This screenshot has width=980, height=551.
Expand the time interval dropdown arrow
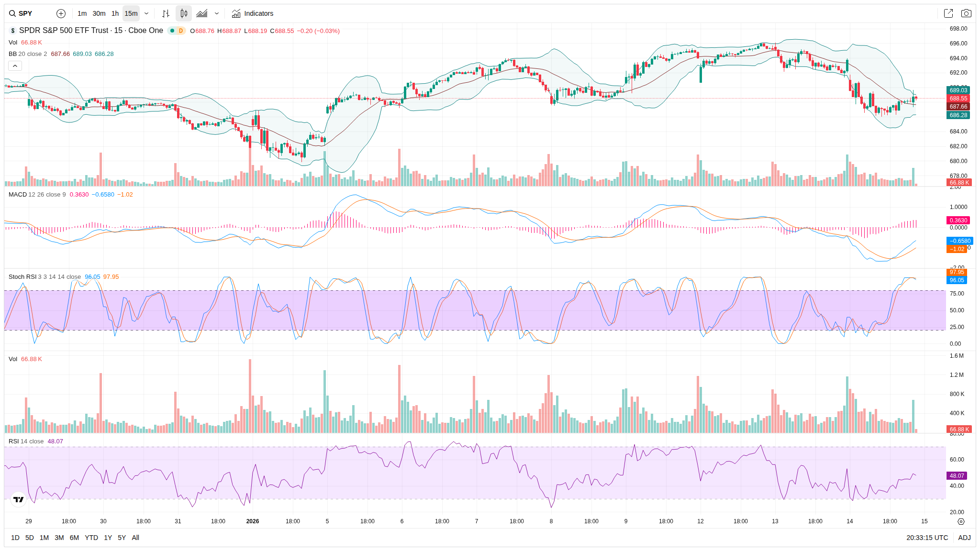146,13
